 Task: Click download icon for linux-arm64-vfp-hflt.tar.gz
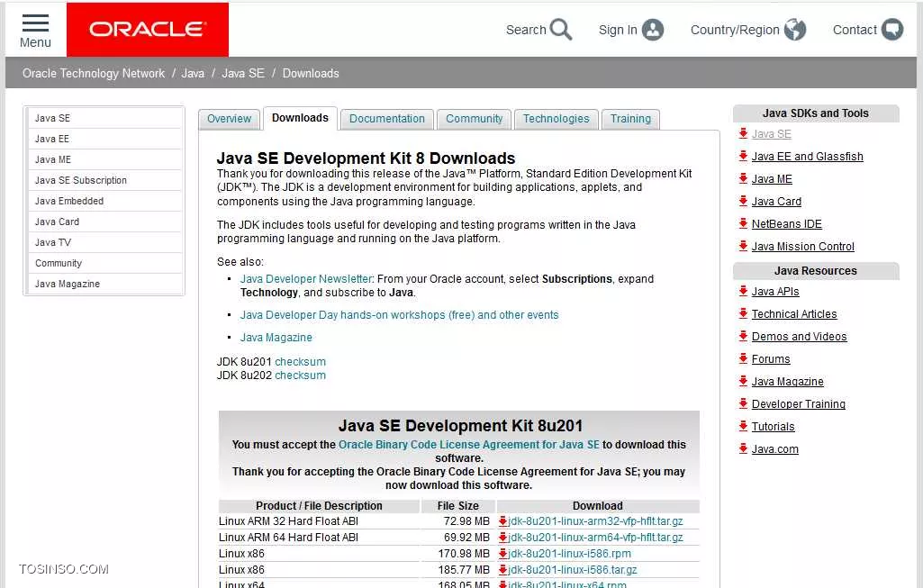pos(502,538)
